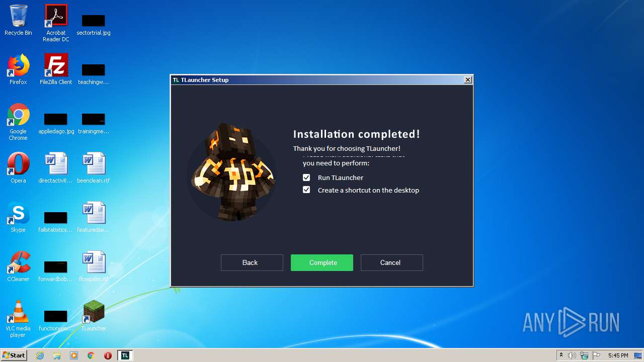Image resolution: width=644 pixels, height=362 pixels.
Task: Click the Minecraft character image in installer
Action: (232, 172)
